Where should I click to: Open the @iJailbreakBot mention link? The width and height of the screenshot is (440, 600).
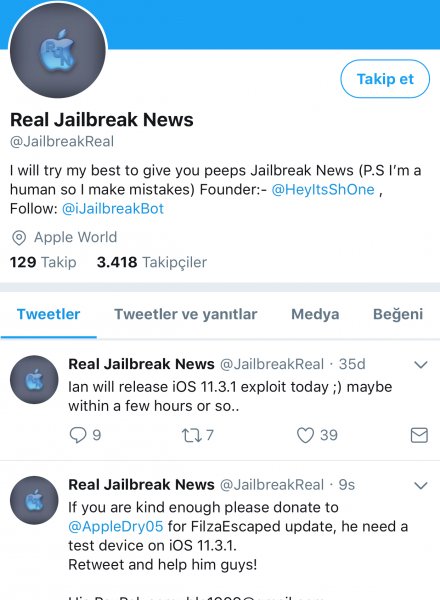113,209
